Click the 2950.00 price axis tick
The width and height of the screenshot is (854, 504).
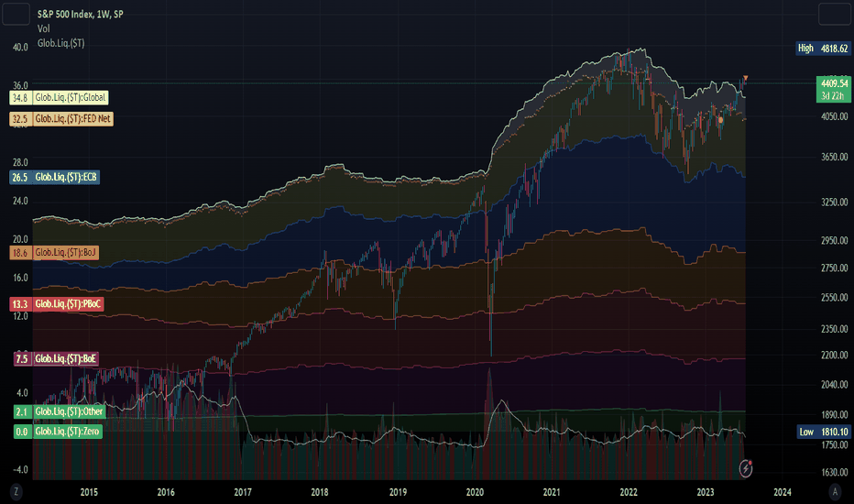point(835,240)
